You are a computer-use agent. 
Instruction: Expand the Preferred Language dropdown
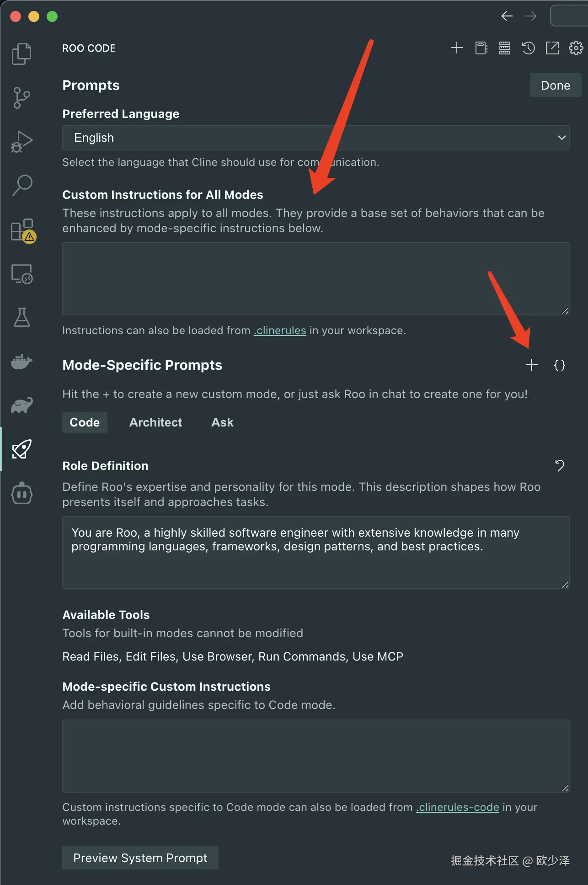(x=315, y=138)
